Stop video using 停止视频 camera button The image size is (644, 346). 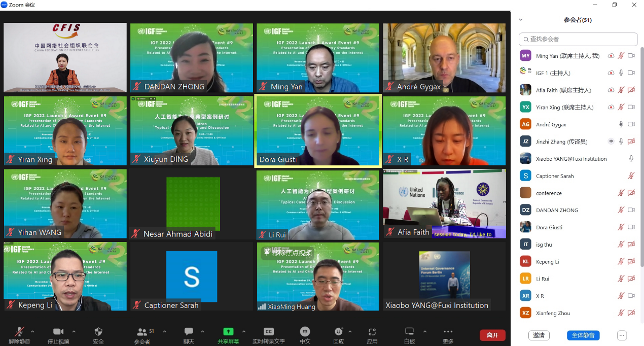(58, 332)
